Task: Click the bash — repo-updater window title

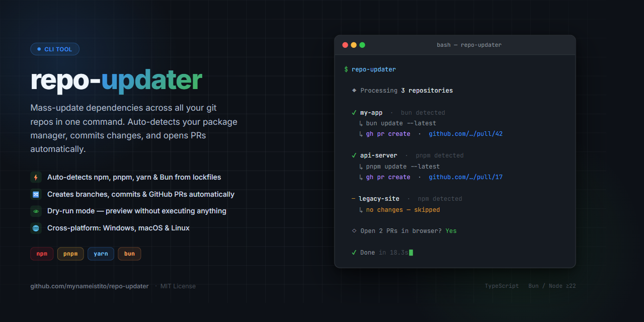Action: click(x=469, y=45)
